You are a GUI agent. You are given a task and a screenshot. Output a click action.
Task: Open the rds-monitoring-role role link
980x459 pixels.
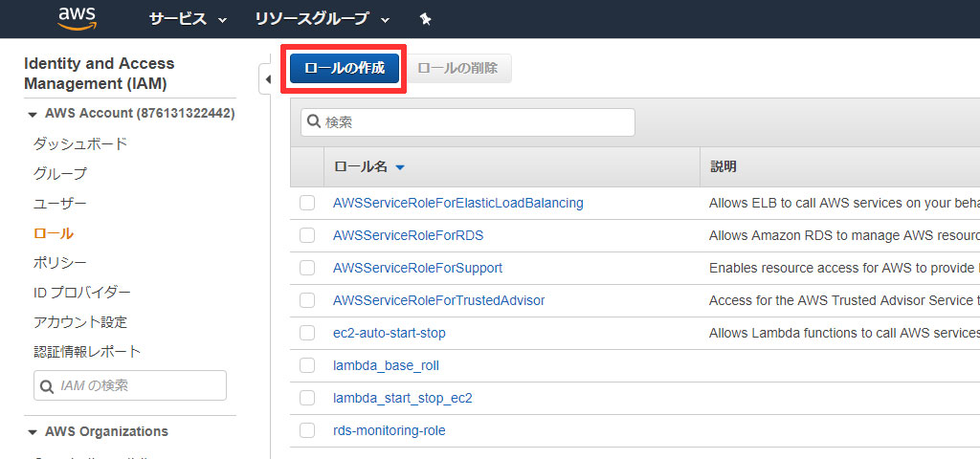(390, 430)
